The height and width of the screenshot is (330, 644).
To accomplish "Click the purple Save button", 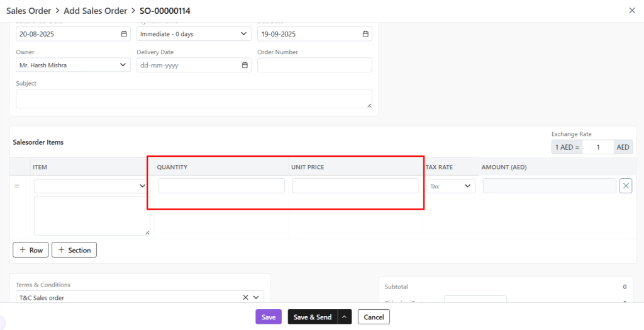I will click(269, 317).
